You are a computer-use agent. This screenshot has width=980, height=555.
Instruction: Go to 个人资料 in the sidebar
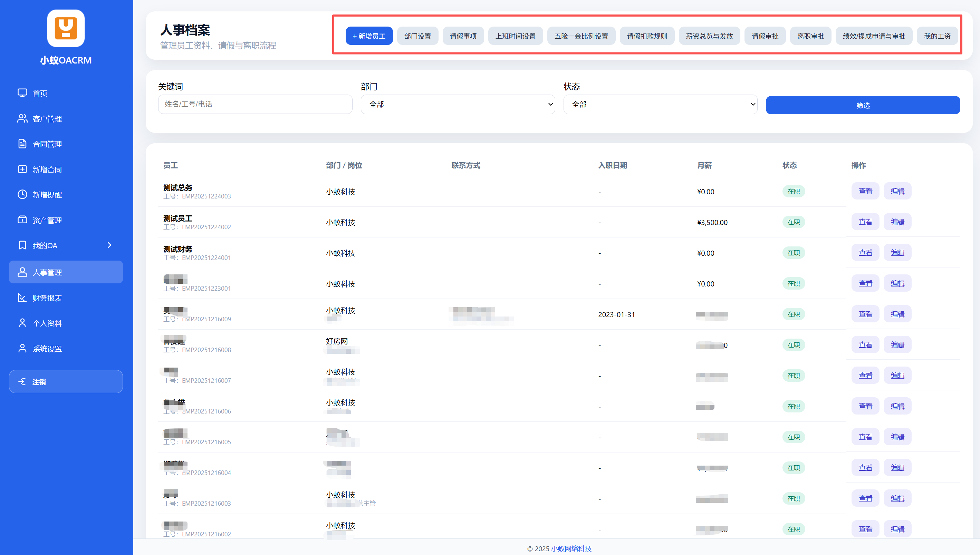click(x=47, y=323)
